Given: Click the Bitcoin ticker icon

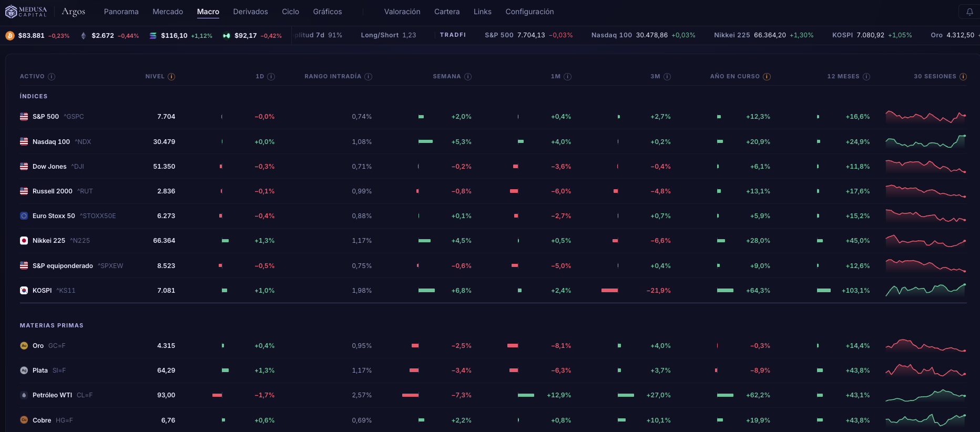Looking at the screenshot, I should (x=10, y=36).
